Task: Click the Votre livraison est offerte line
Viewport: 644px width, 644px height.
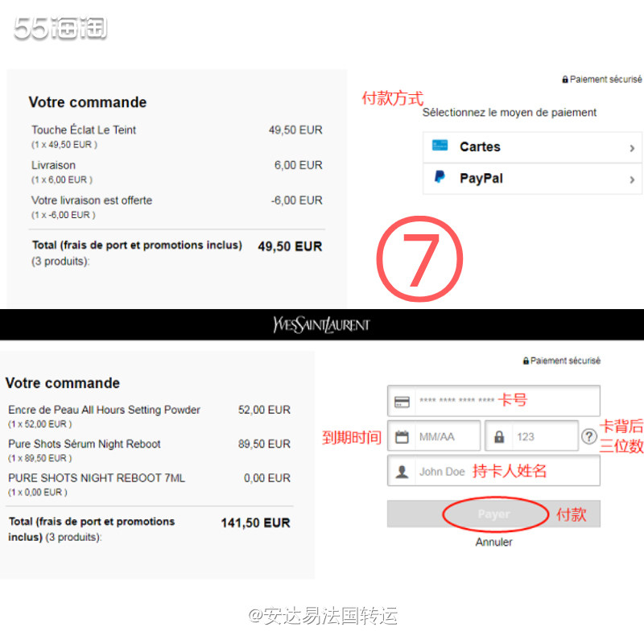Action: 92,200
